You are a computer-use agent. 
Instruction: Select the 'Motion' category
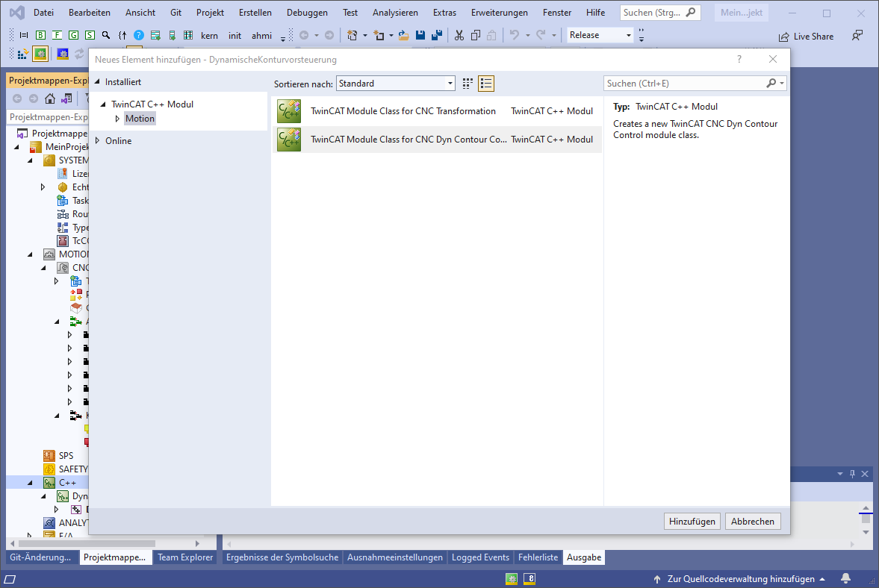[140, 119]
